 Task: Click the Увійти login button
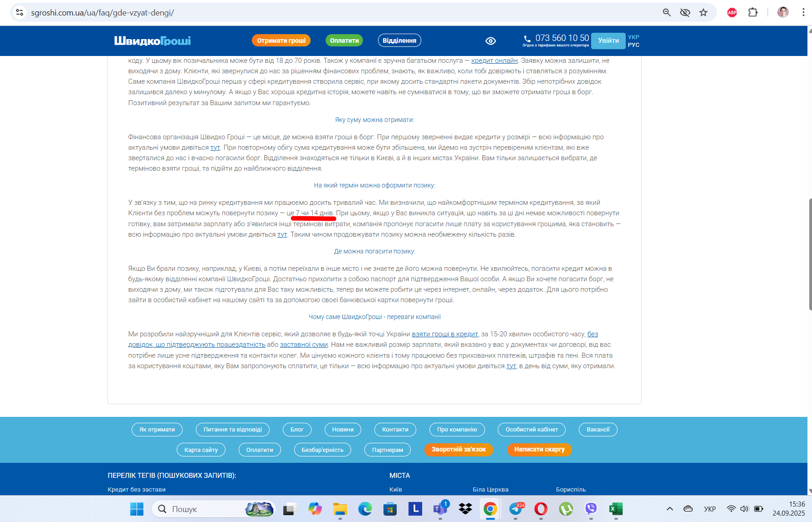click(x=608, y=41)
